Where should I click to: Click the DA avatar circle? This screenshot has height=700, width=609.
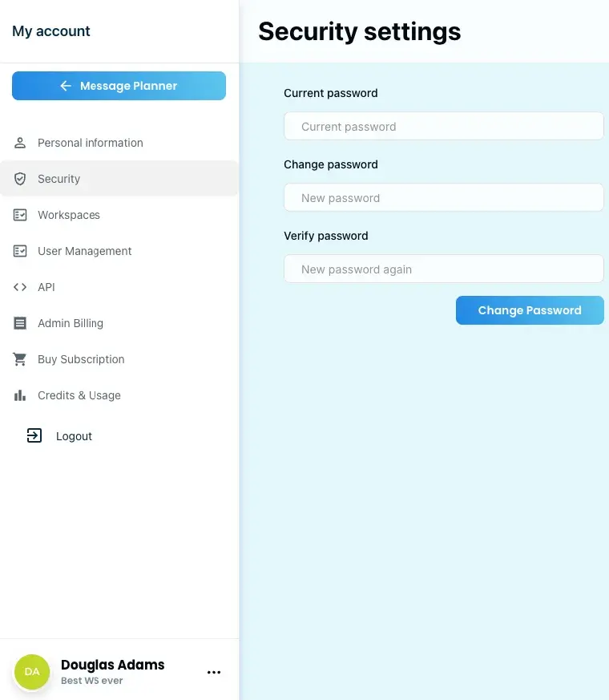click(32, 671)
